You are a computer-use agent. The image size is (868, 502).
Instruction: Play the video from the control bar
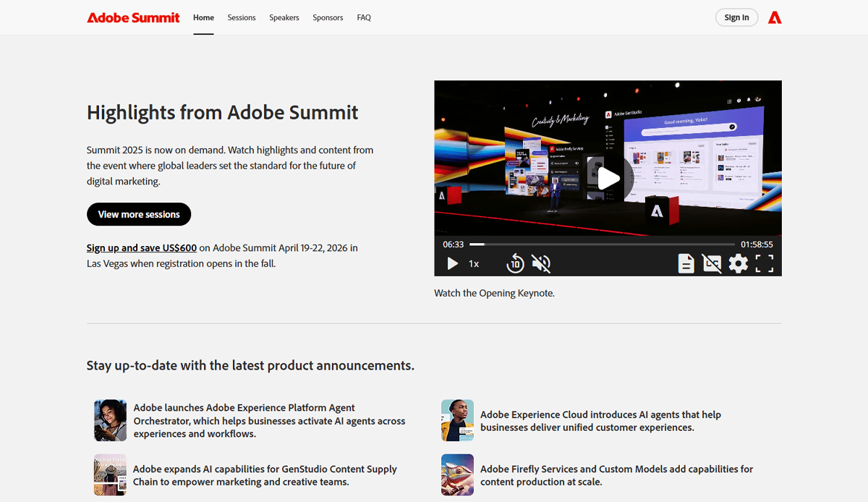click(452, 263)
